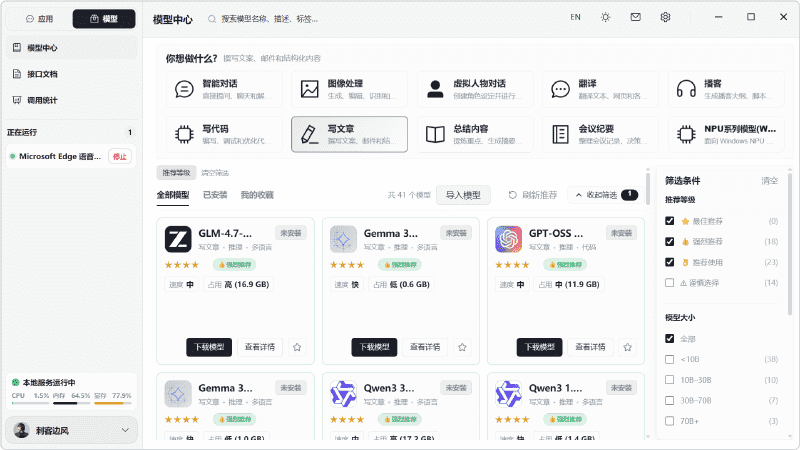Screen dimensions: 800x450
Task: Toggle the light/dark theme sun icon
Action: (606, 17)
